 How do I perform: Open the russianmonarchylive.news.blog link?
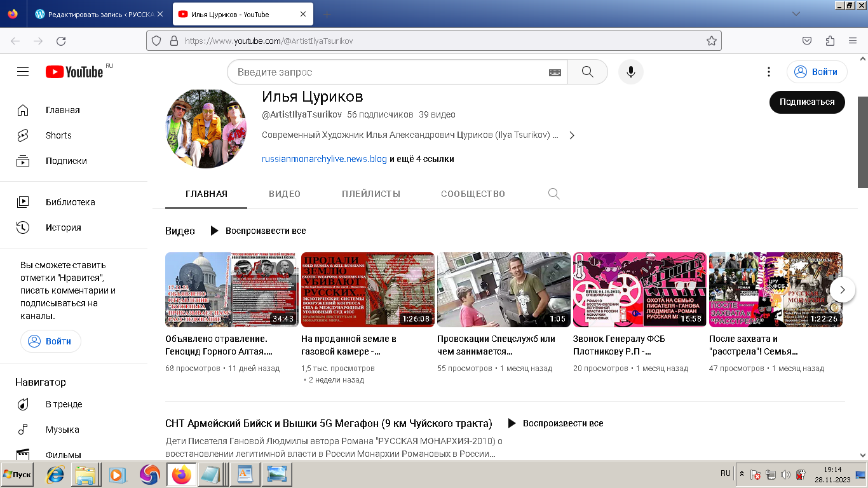pyautogui.click(x=324, y=159)
